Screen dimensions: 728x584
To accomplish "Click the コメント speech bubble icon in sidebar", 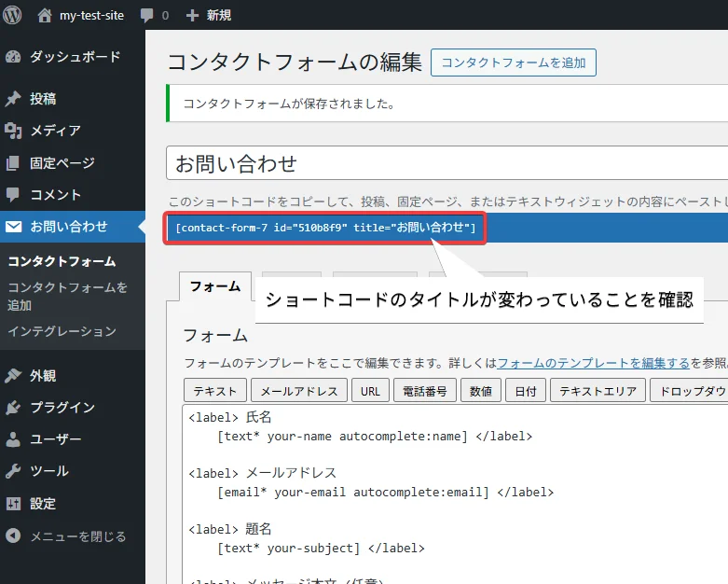I will [13, 195].
